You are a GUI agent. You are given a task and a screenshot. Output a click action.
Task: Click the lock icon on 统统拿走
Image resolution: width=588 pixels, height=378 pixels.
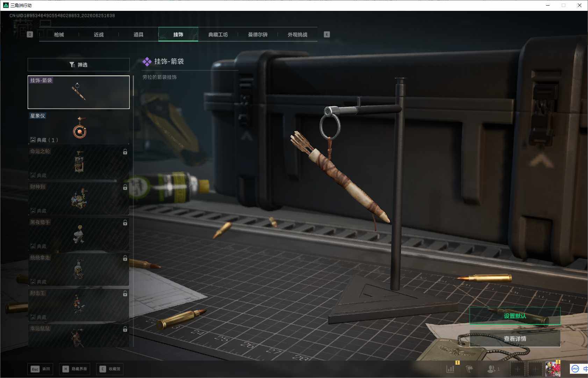click(125, 258)
